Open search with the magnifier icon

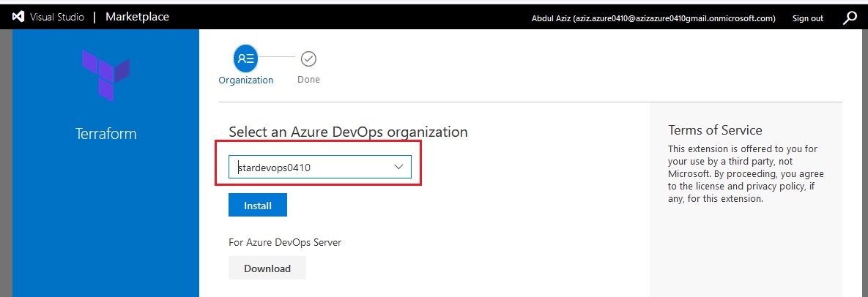point(849,18)
